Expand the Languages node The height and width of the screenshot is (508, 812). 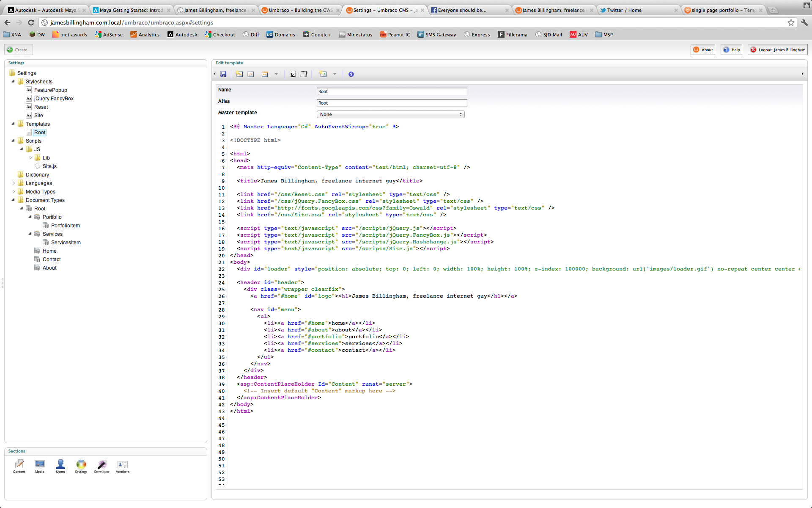click(14, 183)
